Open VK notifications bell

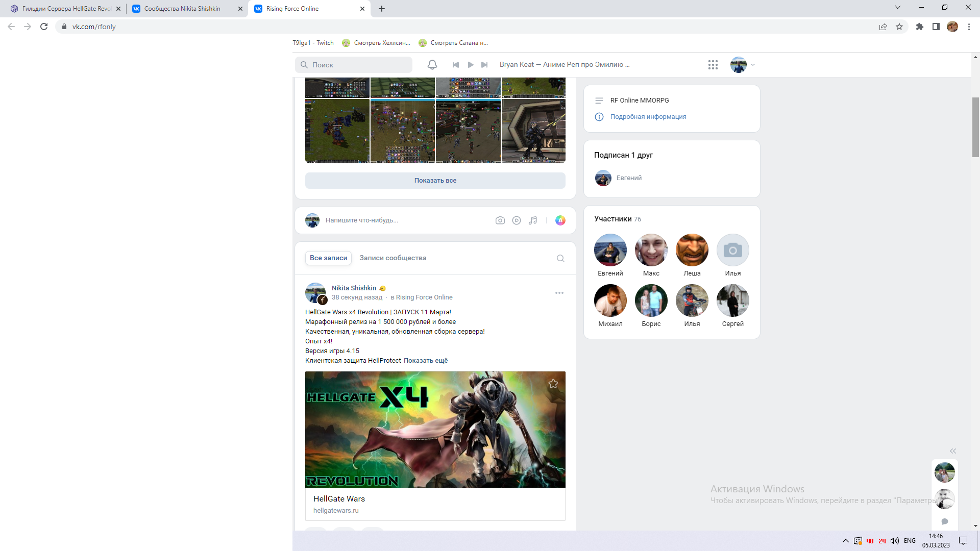point(432,65)
